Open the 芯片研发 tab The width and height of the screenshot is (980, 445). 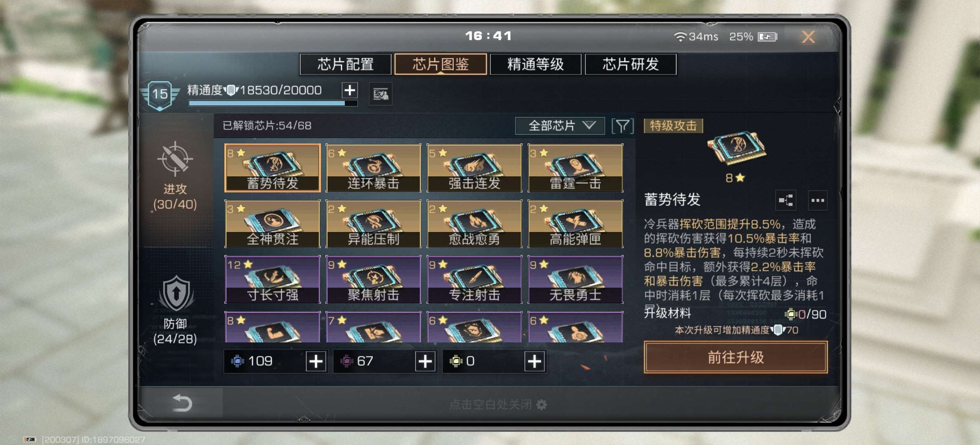point(631,64)
